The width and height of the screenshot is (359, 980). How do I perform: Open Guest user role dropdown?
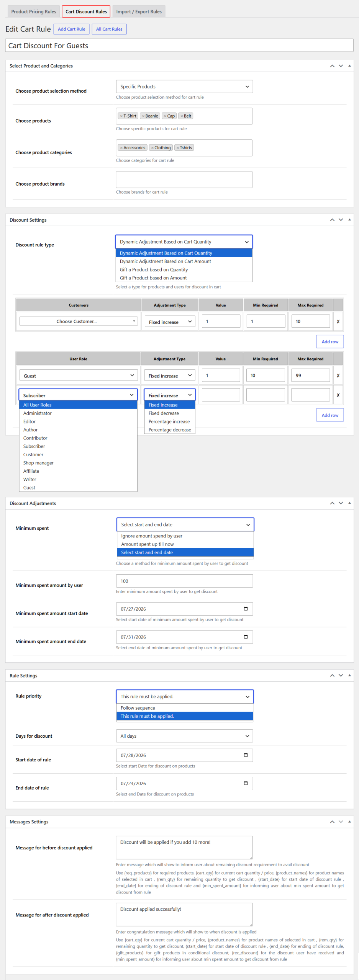coord(79,376)
